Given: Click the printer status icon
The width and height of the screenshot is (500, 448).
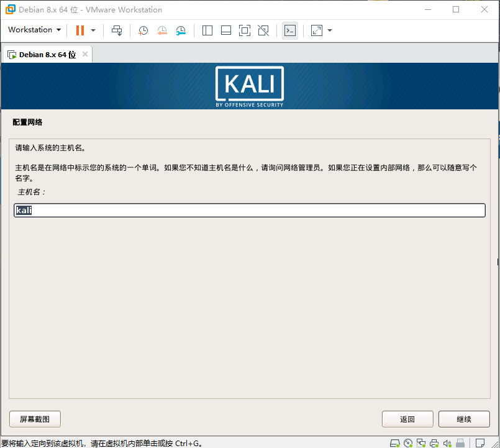Looking at the screenshot, I should [x=434, y=443].
